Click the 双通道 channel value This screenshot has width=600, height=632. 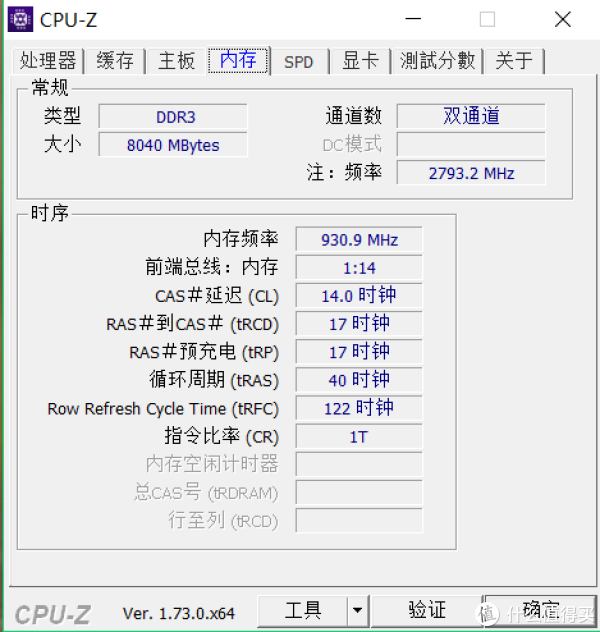point(471,116)
